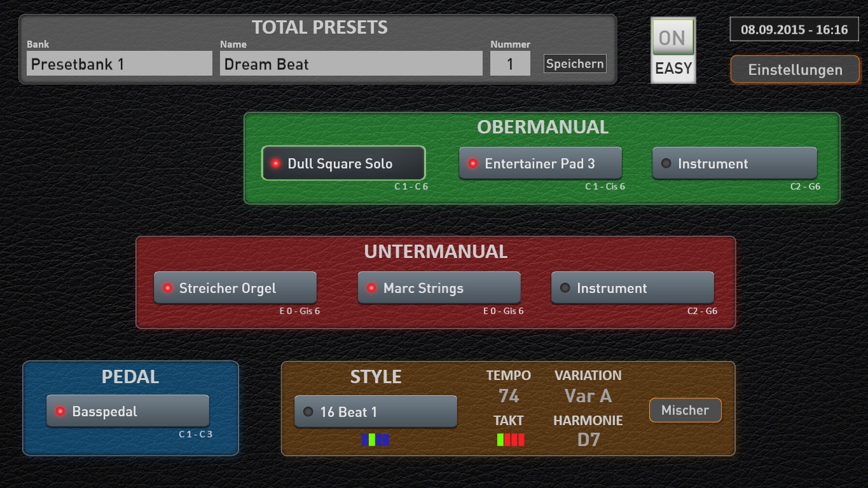
Task: Click the D7 harmony display
Action: click(588, 440)
